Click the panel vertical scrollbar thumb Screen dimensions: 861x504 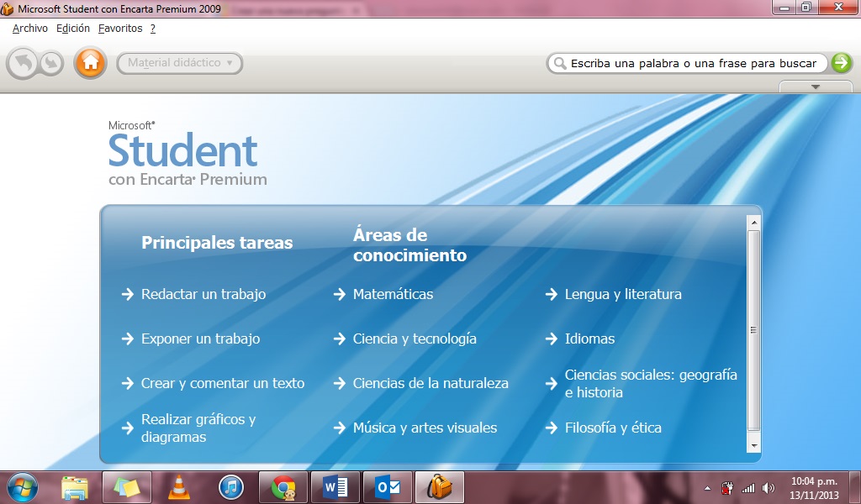(x=754, y=330)
